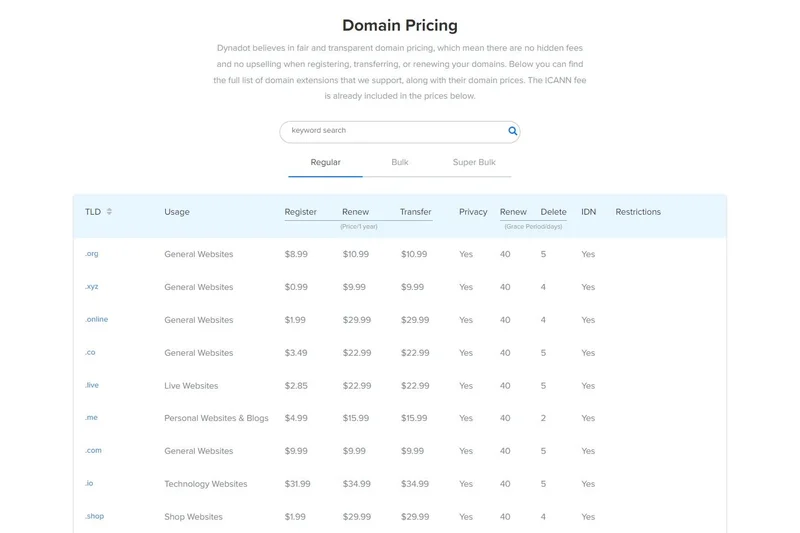Click the .io domain link
The image size is (800, 533).
[x=89, y=484]
